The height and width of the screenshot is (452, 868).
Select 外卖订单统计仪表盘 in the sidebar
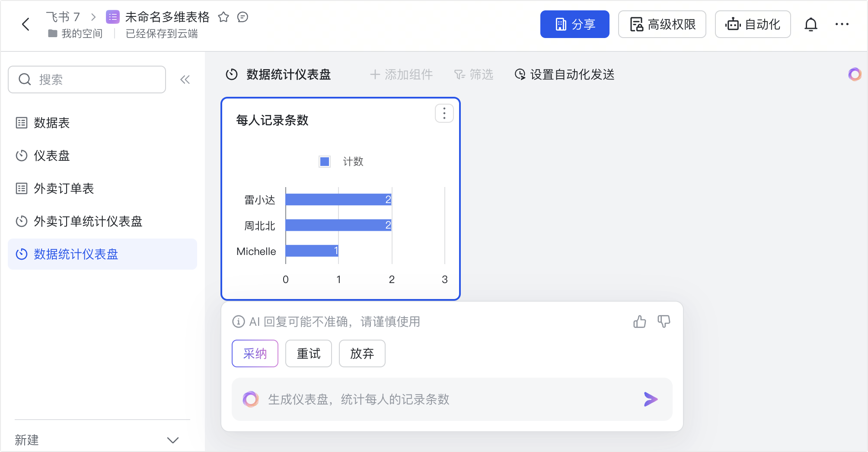(88, 221)
